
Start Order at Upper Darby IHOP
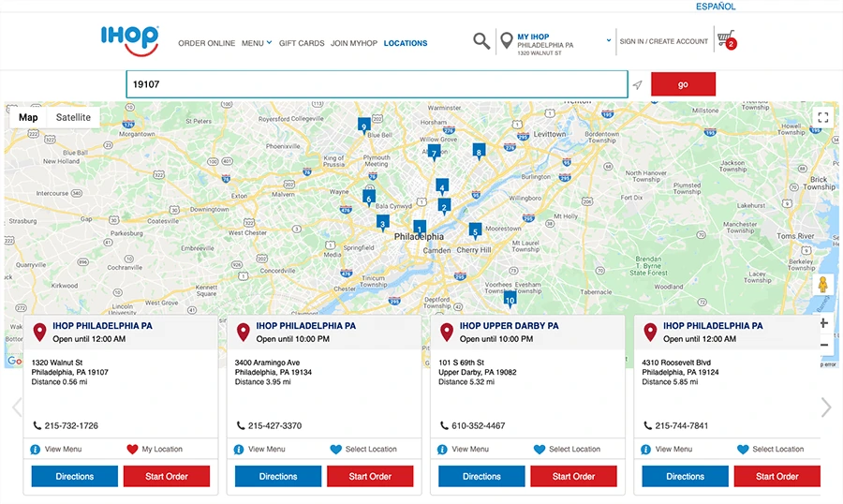573,477
